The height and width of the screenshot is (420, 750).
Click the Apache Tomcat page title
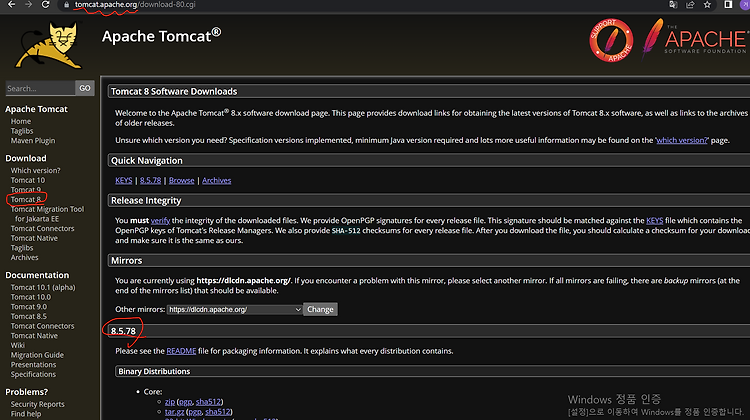[161, 36]
